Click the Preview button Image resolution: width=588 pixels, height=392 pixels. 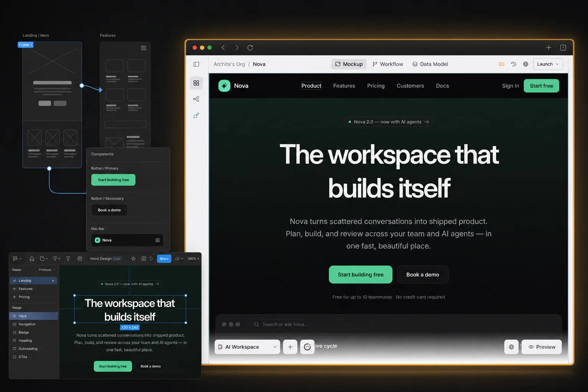(x=542, y=347)
